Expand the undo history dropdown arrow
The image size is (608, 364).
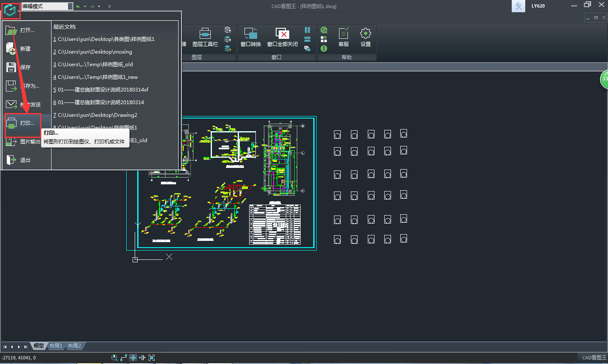85,7
